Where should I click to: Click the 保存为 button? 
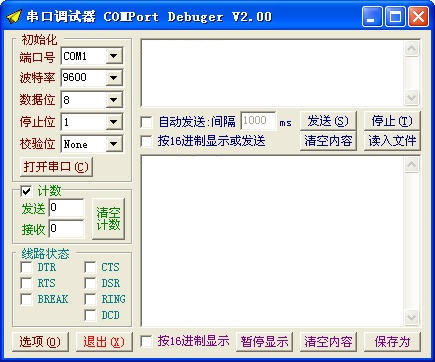(x=392, y=342)
